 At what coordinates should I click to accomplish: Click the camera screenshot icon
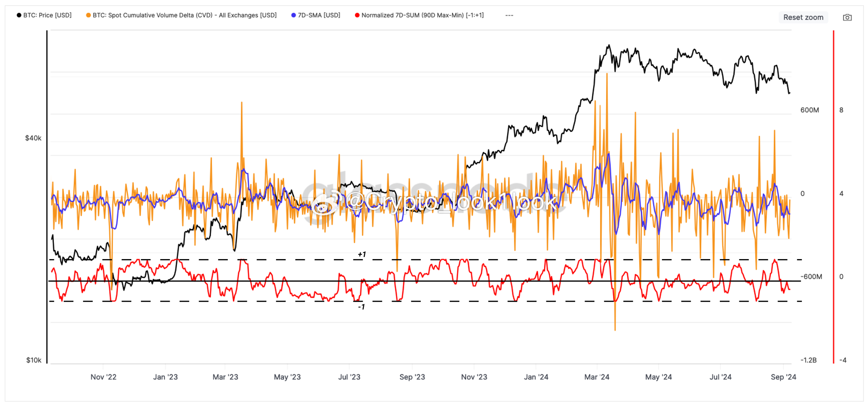click(x=847, y=18)
